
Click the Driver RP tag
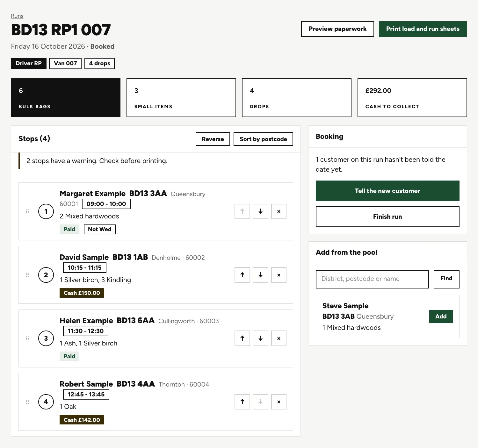coord(29,63)
